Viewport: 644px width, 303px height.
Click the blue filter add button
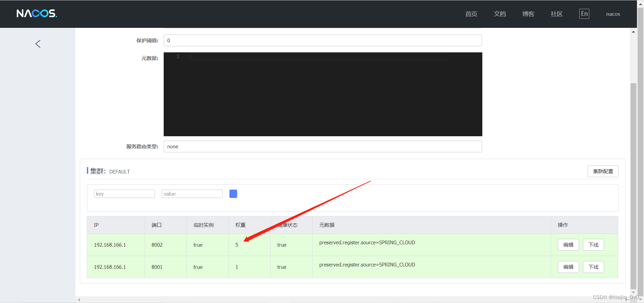click(233, 194)
